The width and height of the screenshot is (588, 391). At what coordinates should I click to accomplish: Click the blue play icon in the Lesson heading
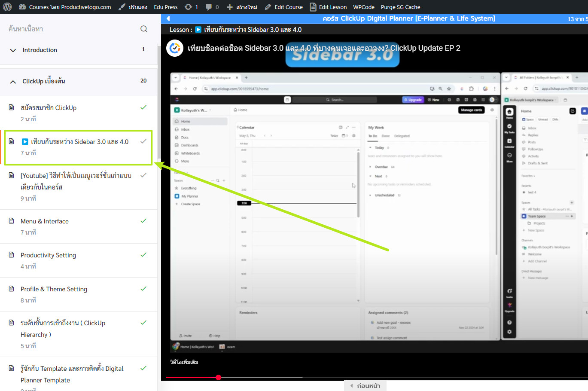(198, 30)
